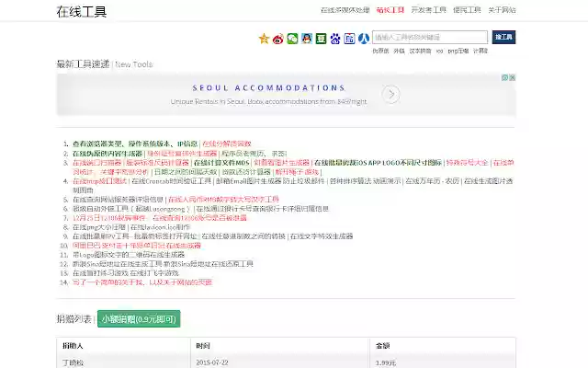The width and height of the screenshot is (588, 368).
Task: Open the 在线多媒体处理 nav menu
Action: click(345, 10)
